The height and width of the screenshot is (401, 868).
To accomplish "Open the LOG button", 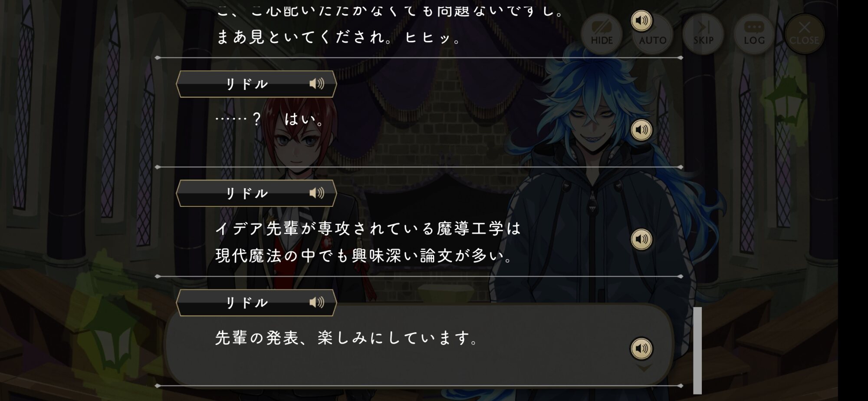I will click(x=754, y=34).
